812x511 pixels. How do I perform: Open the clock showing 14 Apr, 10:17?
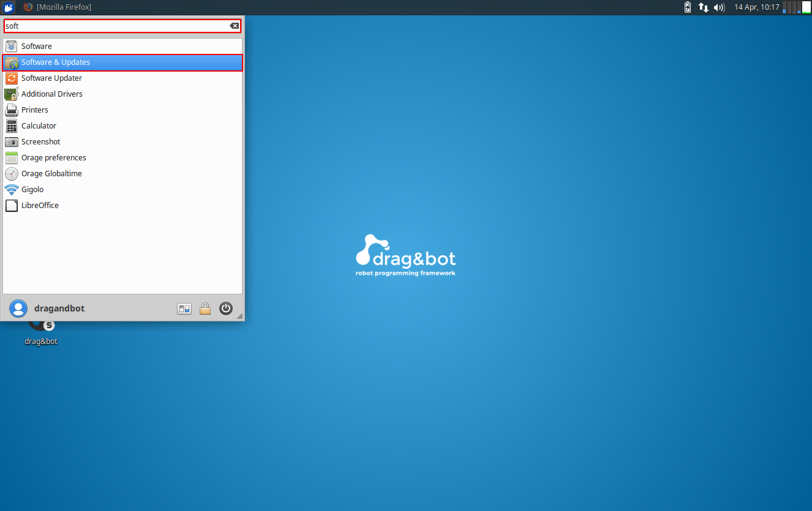click(x=757, y=7)
